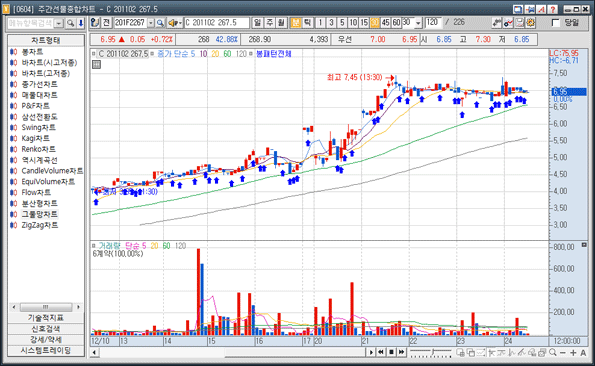Click the 전 button in toolbar
595x366 pixels.
coord(107,23)
